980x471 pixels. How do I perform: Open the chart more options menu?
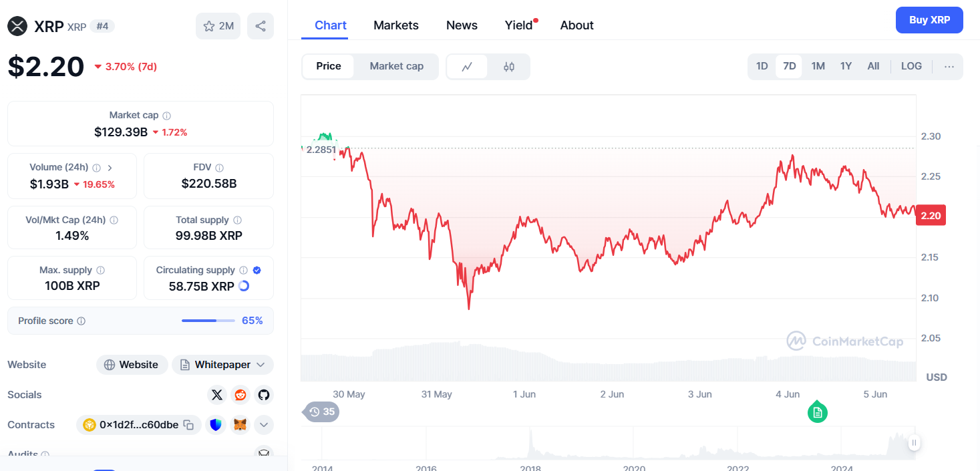point(949,66)
